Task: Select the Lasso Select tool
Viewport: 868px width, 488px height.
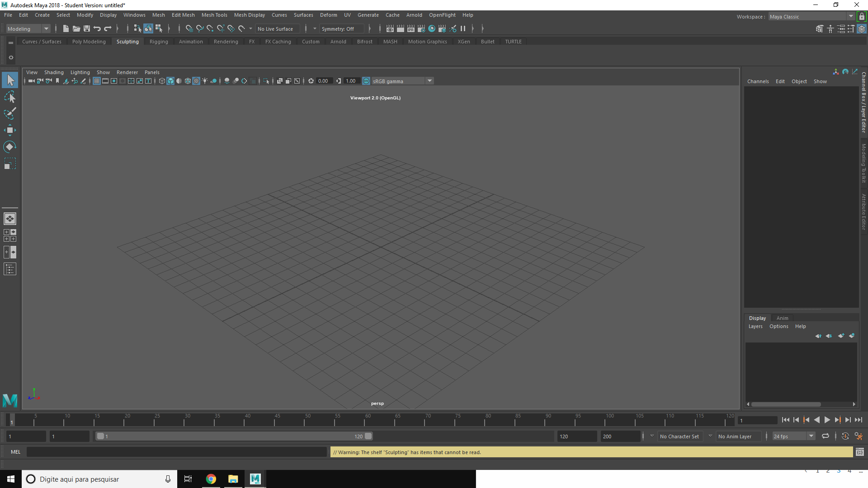Action: click(x=10, y=97)
